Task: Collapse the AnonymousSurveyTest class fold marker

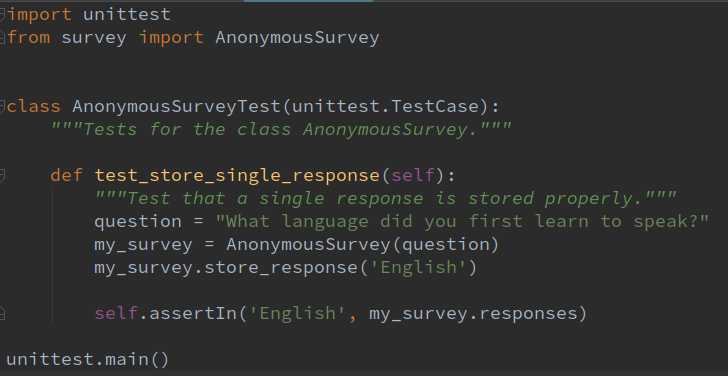Action: [3, 107]
